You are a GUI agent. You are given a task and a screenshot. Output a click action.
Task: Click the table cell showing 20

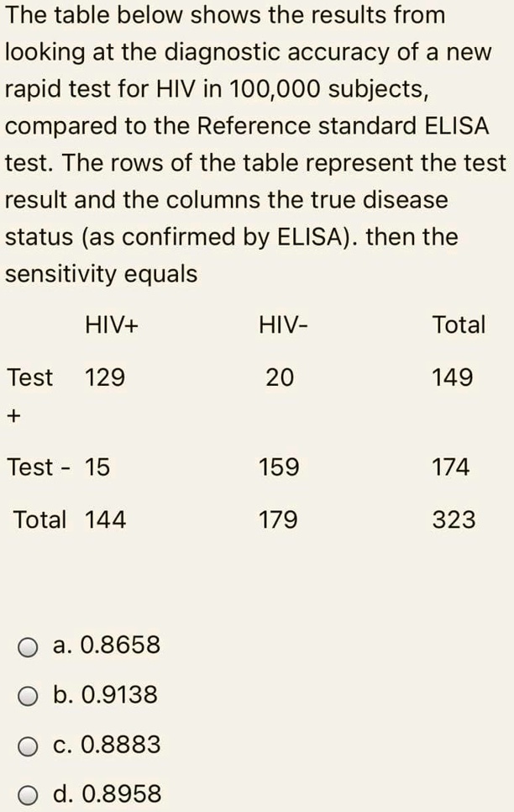click(278, 377)
